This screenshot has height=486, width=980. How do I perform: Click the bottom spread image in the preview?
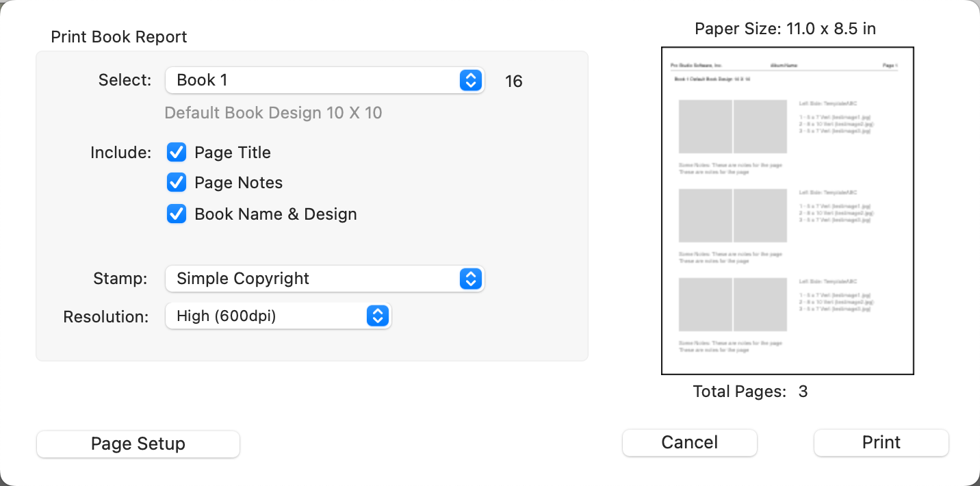732,305
